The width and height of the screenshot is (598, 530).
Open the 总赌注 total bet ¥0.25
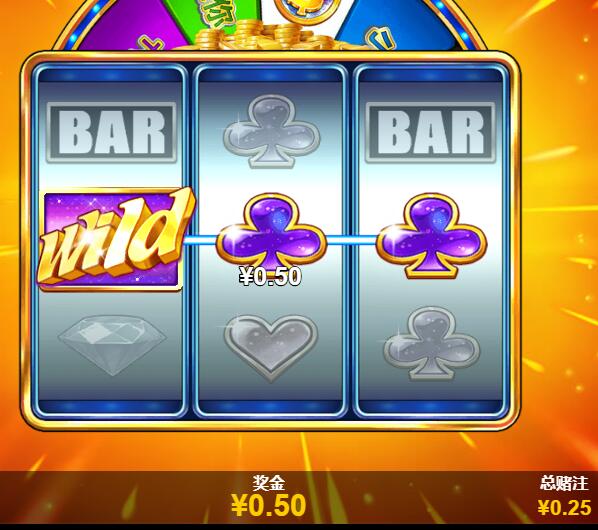point(564,507)
